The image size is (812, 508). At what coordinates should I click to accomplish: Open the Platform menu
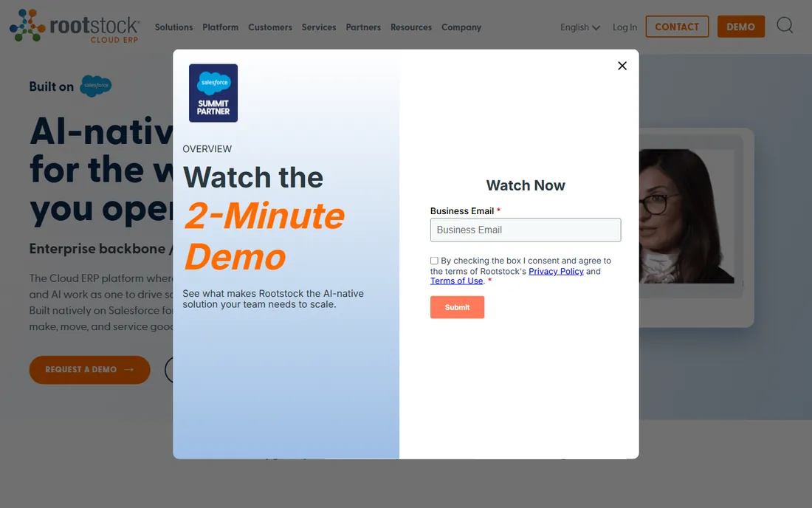(221, 27)
